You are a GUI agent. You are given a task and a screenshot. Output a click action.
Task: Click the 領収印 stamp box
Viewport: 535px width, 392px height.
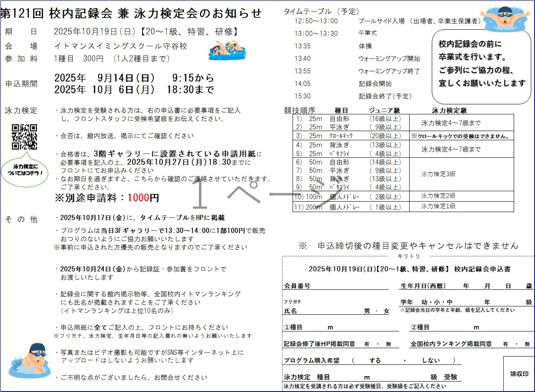point(519,374)
